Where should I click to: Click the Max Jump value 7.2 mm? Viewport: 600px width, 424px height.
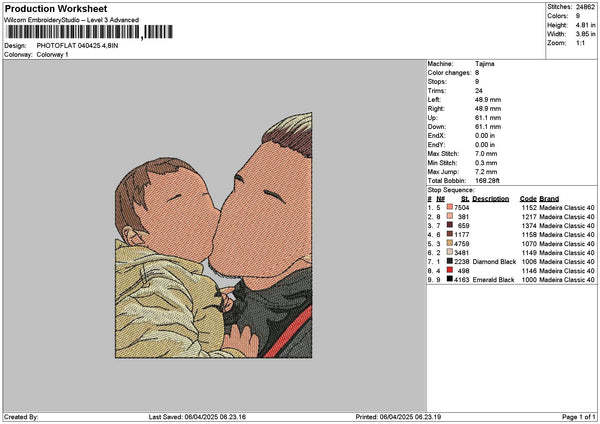486,172
